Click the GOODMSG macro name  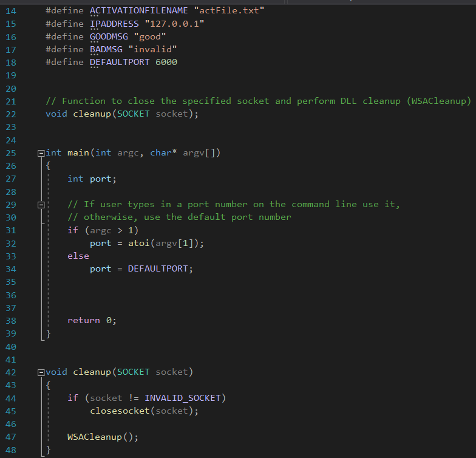pyautogui.click(x=109, y=36)
